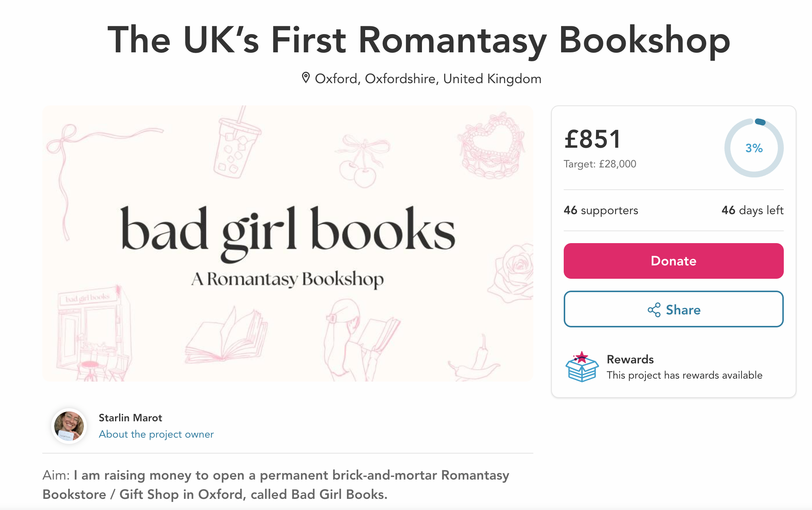Click the Oxford, Oxfordshire location text
Image resolution: width=812 pixels, height=510 pixels.
coord(428,79)
